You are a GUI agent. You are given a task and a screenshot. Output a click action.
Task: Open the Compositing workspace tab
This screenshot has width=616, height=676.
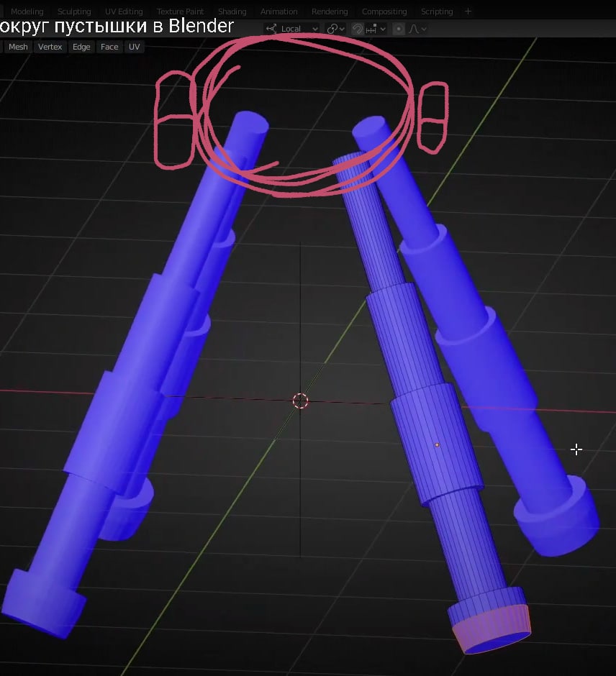384,12
